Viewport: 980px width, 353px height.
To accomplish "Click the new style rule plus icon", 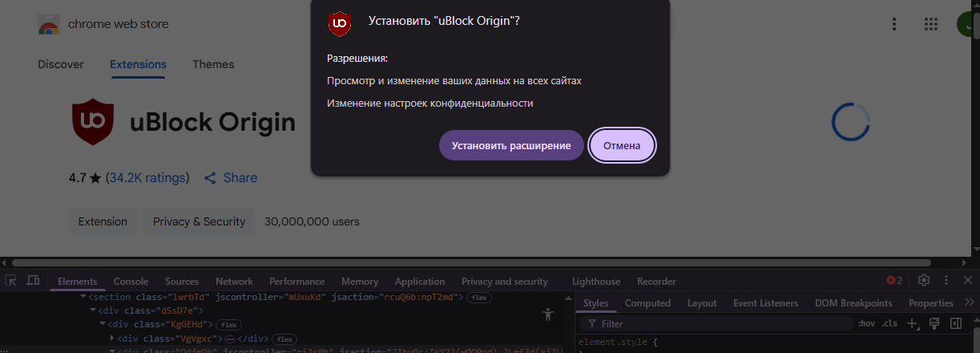I will (912, 323).
